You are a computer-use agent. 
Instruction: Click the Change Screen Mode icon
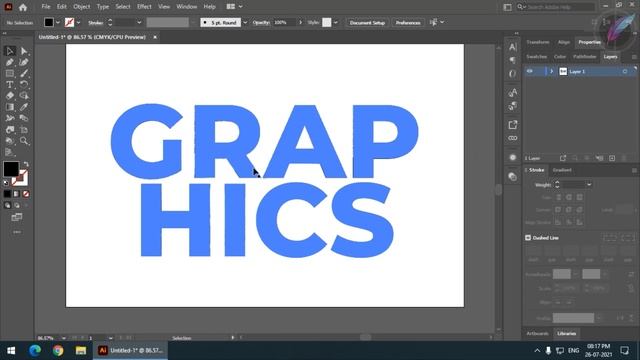17,218
